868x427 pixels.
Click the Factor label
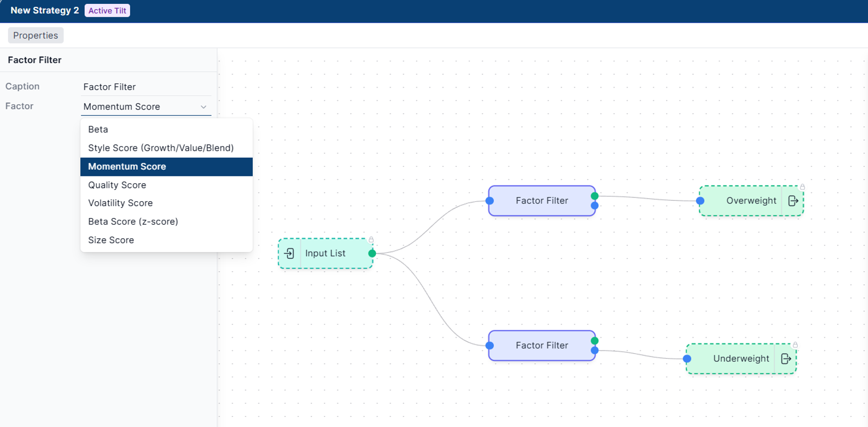coord(20,106)
